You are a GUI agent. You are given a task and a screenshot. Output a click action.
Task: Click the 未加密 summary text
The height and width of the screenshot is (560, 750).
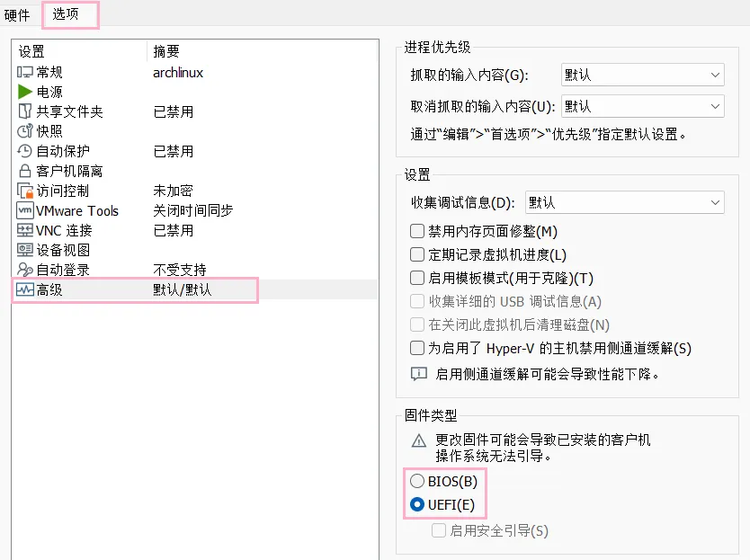pos(173,191)
